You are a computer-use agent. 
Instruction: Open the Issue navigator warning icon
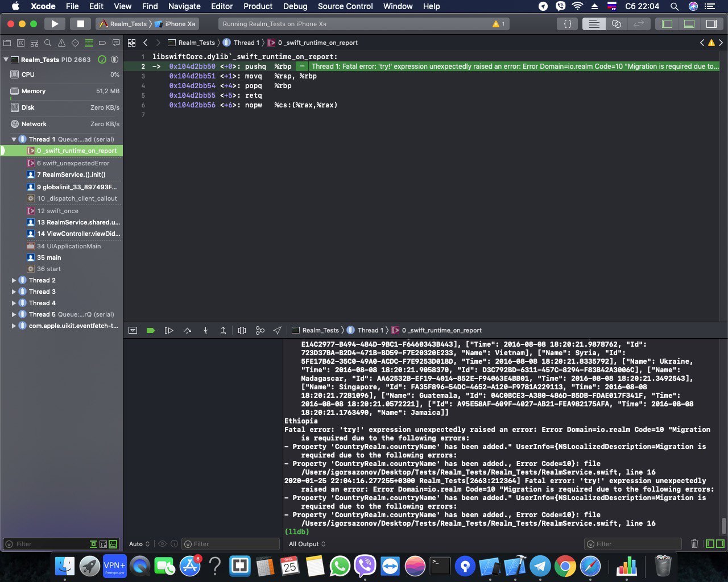61,43
